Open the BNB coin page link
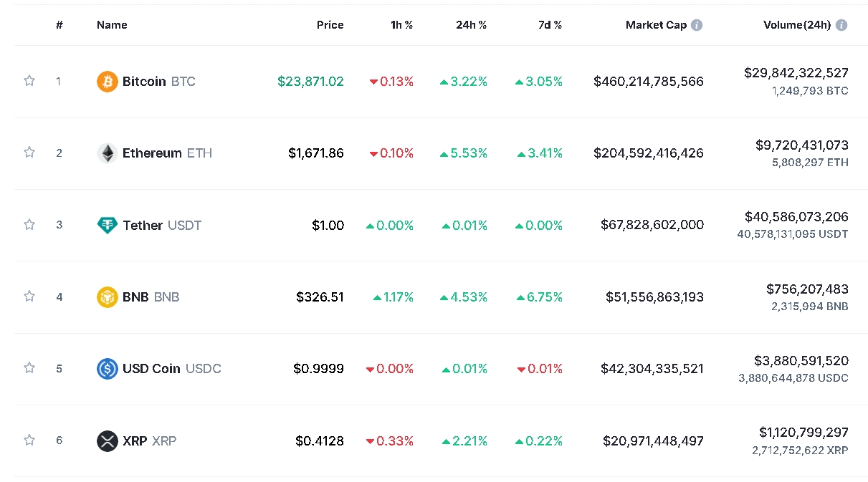The height and width of the screenshot is (482, 868). pyautogui.click(x=138, y=297)
